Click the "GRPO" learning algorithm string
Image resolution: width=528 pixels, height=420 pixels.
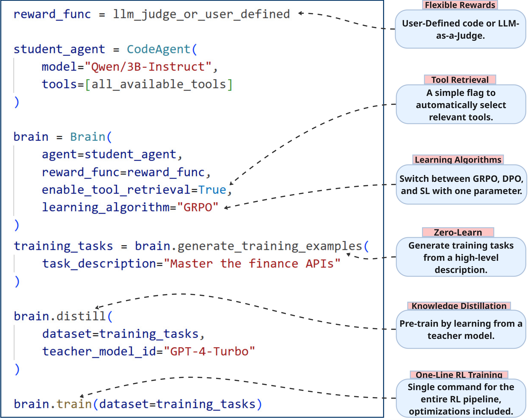point(197,207)
